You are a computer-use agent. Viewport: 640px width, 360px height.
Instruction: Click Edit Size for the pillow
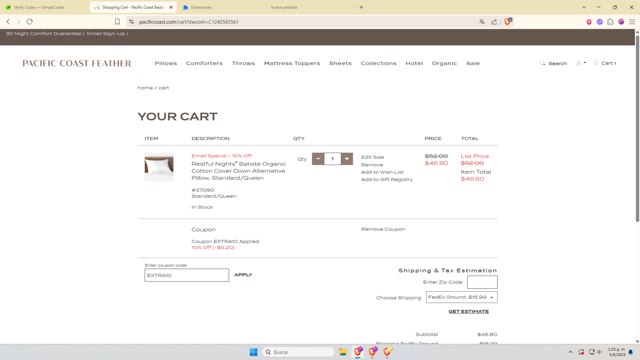372,157
